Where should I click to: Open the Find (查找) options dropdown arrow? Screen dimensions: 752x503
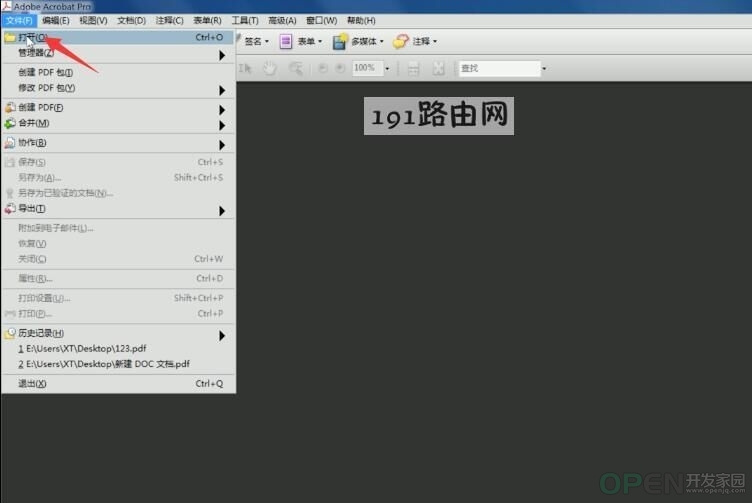[x=544, y=69]
